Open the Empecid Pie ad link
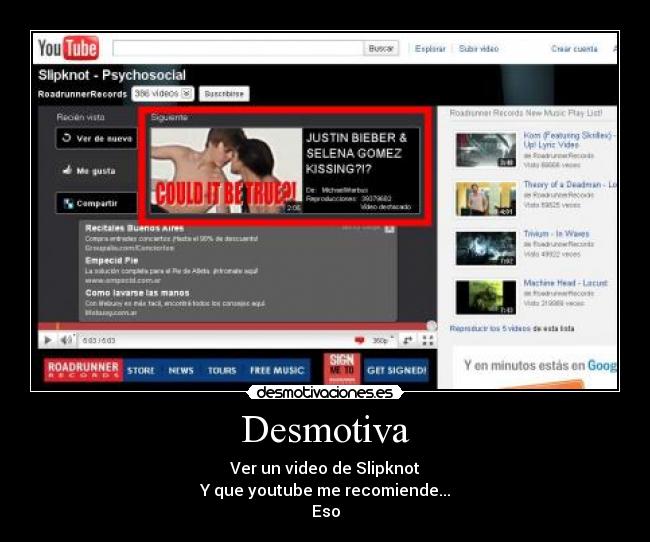 coord(112,260)
